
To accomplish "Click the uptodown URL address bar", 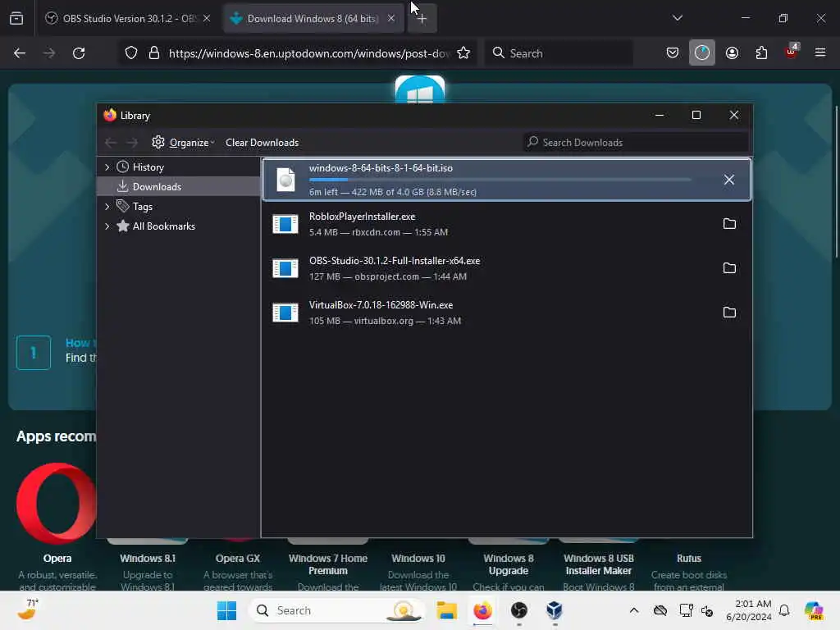I will coord(309,53).
